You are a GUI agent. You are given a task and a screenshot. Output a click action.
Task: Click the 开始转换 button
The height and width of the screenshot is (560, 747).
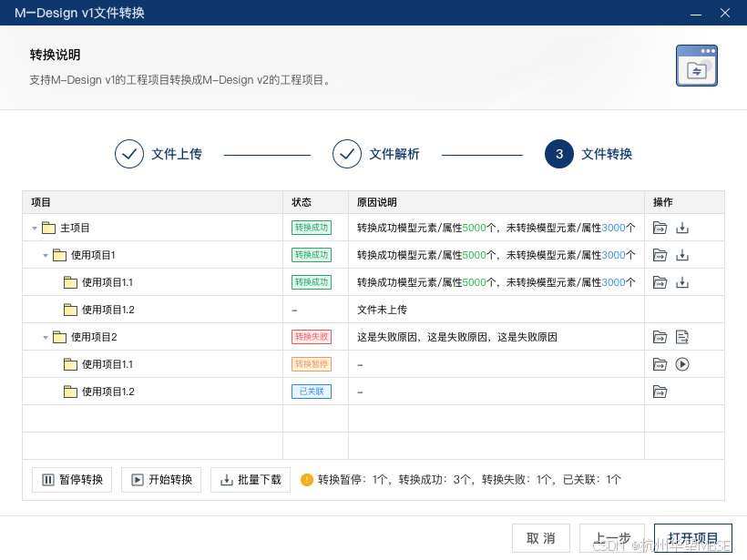(161, 480)
